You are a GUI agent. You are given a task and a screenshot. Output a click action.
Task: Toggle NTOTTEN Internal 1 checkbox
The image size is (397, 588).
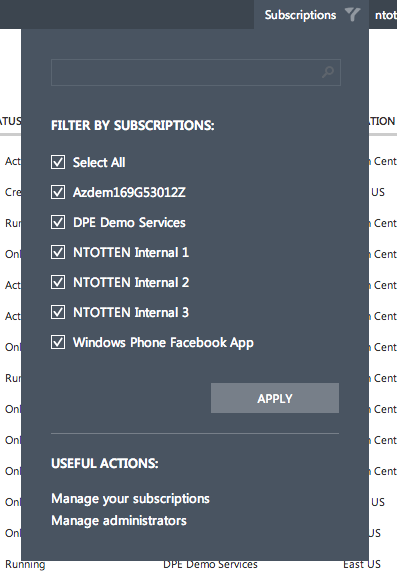58,252
